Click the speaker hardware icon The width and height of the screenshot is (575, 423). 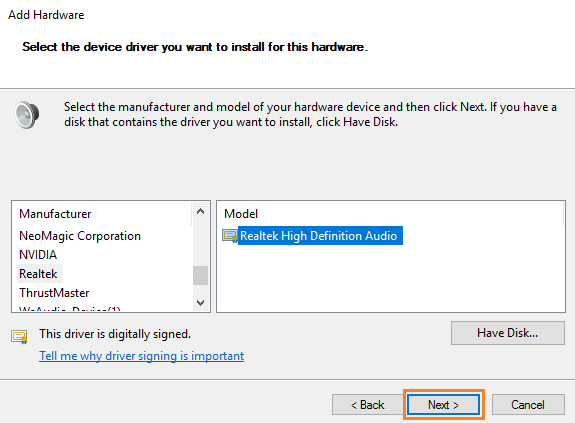pyautogui.click(x=27, y=115)
